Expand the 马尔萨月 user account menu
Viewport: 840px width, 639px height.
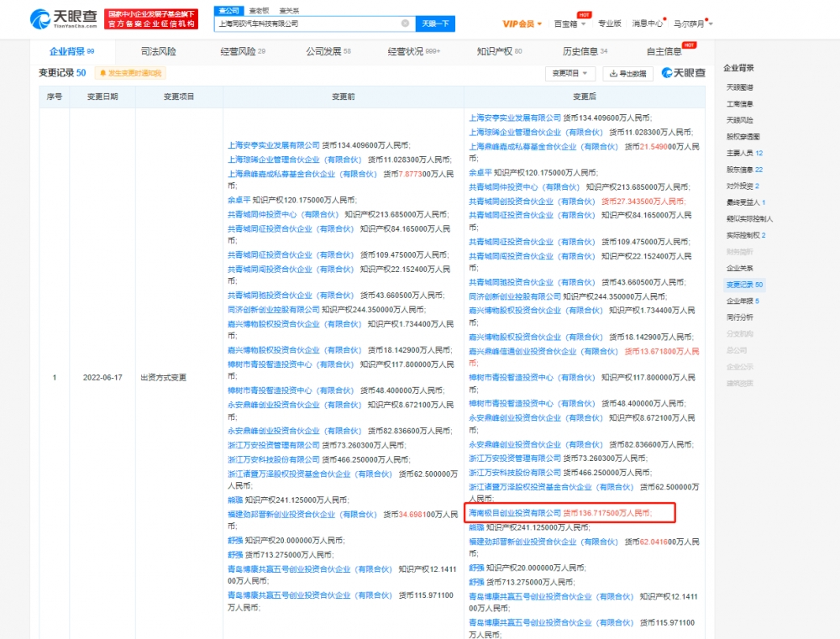[693, 24]
